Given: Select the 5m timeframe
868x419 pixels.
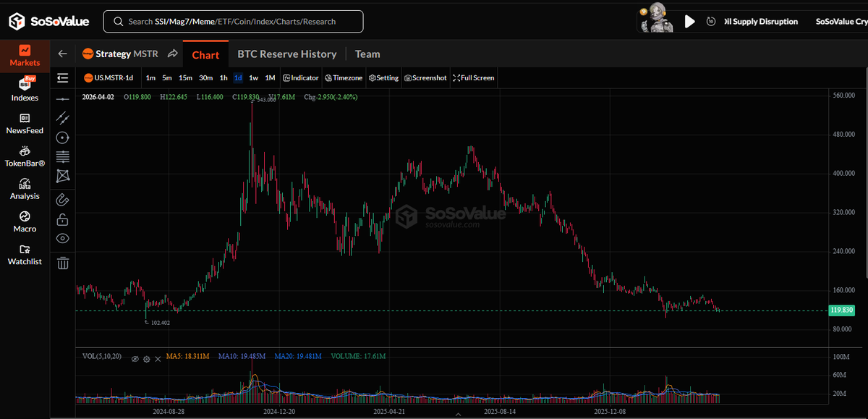Looking at the screenshot, I should [167, 77].
